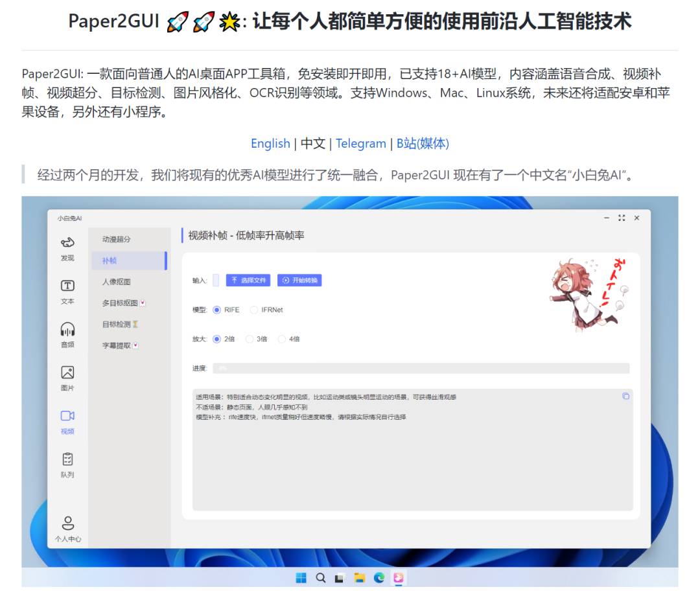
Task: Click the 进度 progress bar
Action: (421, 368)
